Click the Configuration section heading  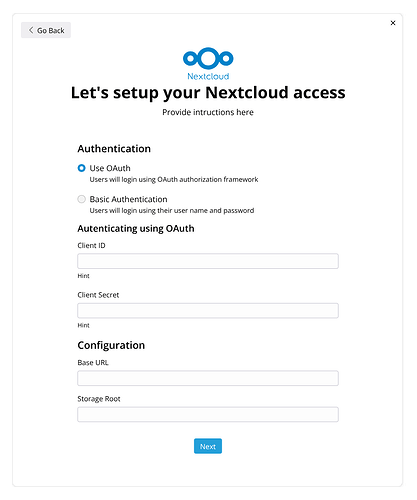tap(111, 345)
